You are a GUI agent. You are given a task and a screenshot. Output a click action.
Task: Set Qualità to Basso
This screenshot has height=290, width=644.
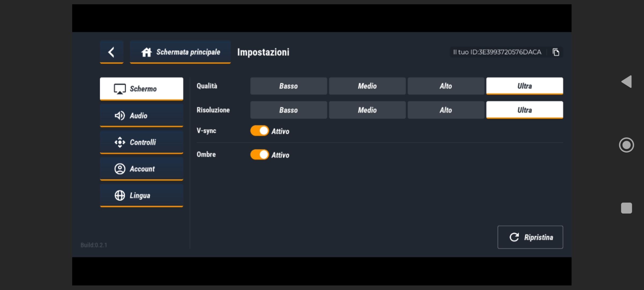coord(288,86)
